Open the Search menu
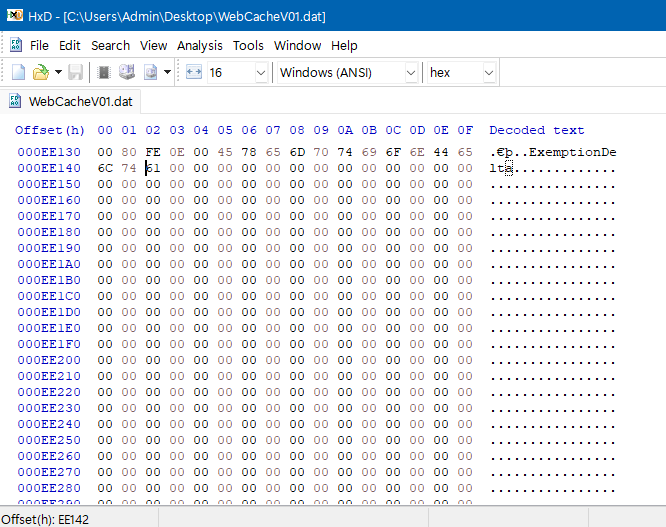 pyautogui.click(x=110, y=45)
